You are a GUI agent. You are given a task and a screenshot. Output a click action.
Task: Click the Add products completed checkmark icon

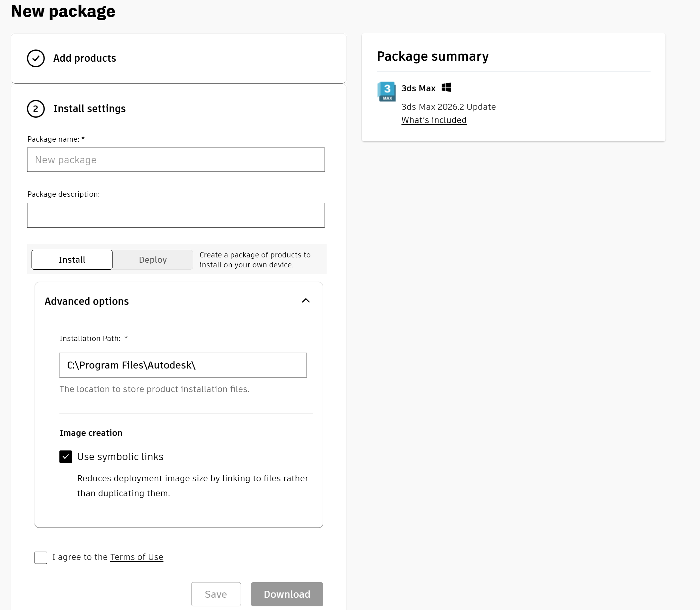(36, 58)
